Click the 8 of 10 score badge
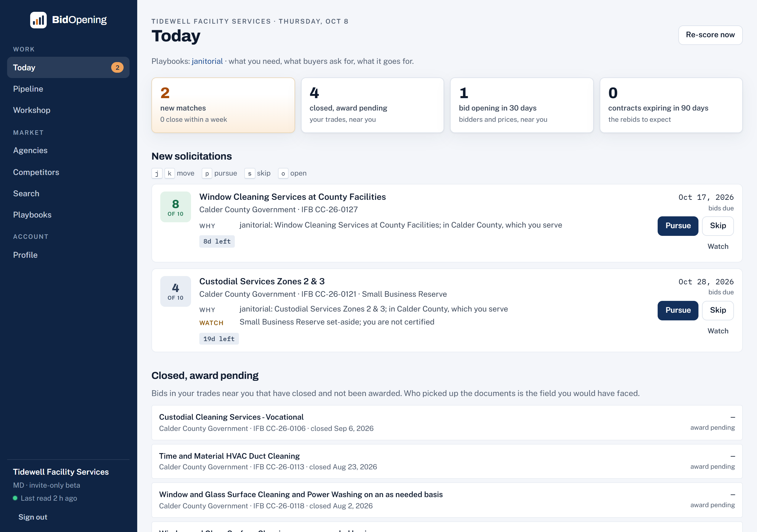Screen dimensions: 757x532 point(175,207)
